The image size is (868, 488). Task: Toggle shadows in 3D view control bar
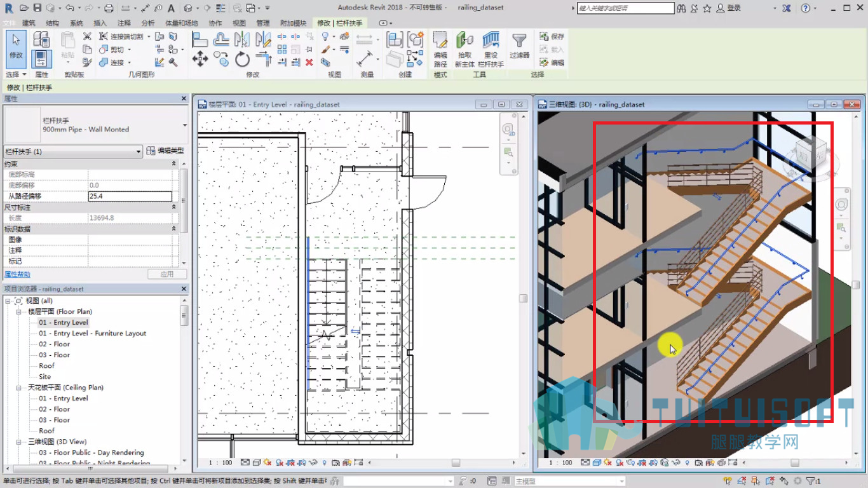(x=620, y=463)
